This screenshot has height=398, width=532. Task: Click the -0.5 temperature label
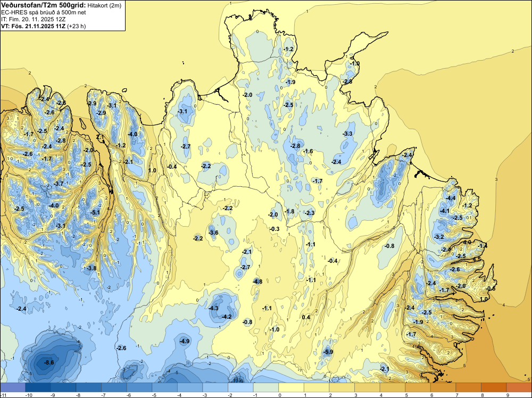tap(491, 288)
